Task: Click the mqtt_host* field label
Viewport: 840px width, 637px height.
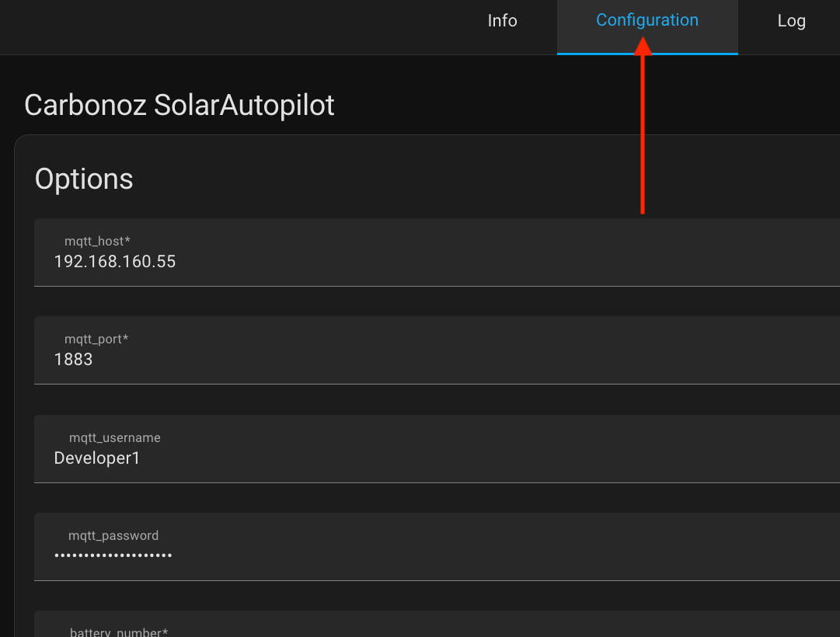Action: pos(97,242)
